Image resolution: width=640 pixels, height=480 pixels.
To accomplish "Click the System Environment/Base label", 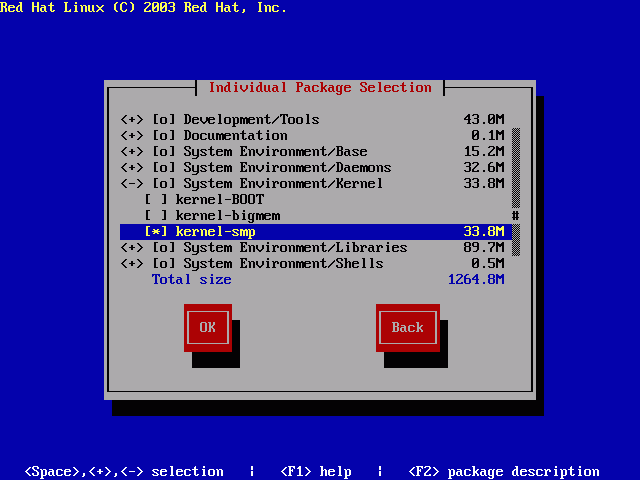I will (276, 151).
